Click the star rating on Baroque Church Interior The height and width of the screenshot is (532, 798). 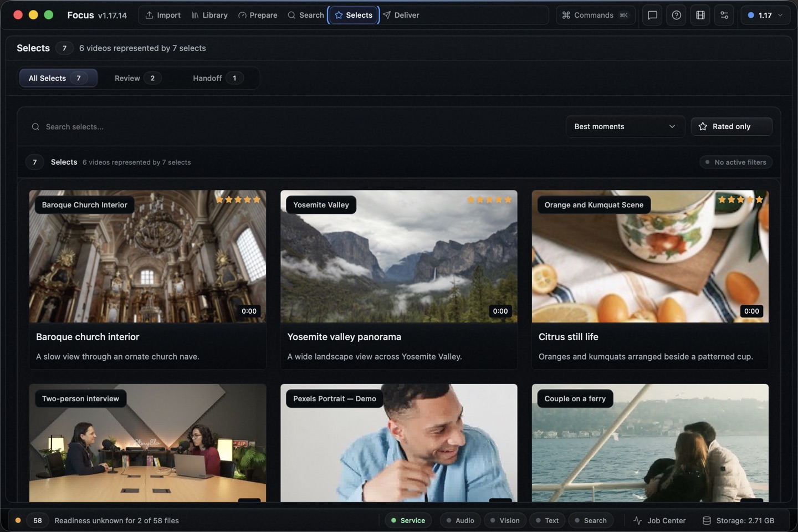(x=238, y=199)
